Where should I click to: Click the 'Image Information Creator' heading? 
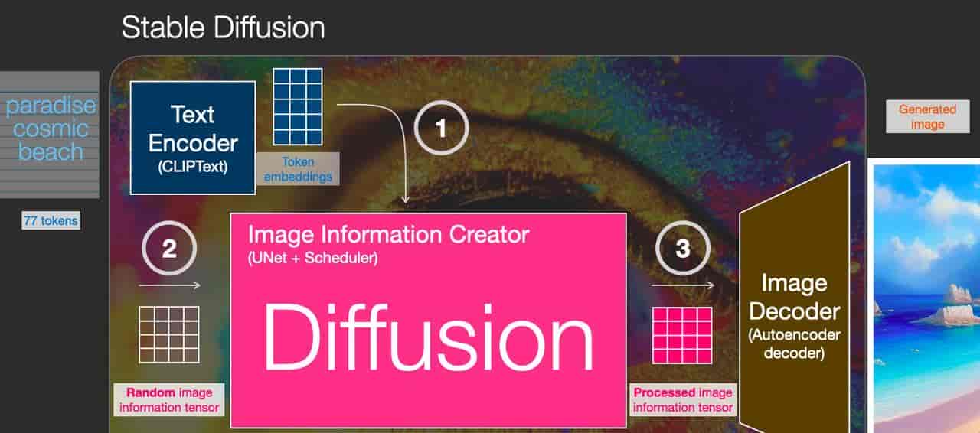point(388,234)
